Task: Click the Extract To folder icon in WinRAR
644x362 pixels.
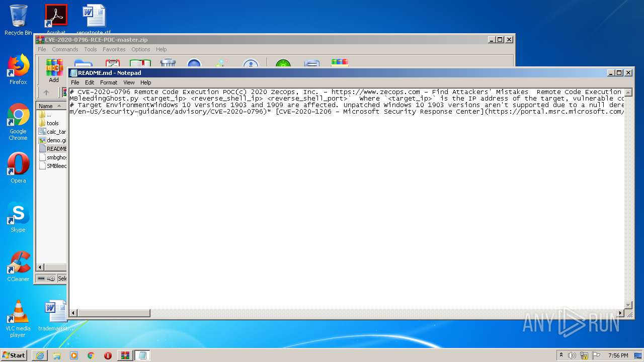Action: [83, 63]
